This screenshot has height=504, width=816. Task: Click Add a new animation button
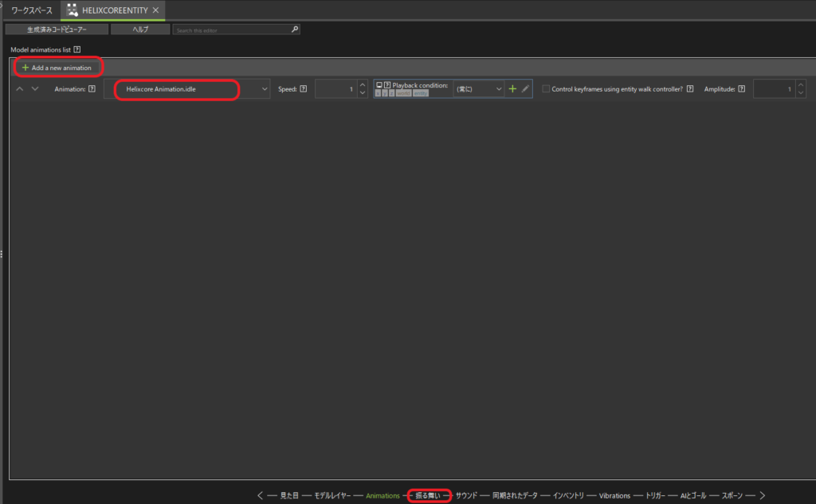(57, 68)
